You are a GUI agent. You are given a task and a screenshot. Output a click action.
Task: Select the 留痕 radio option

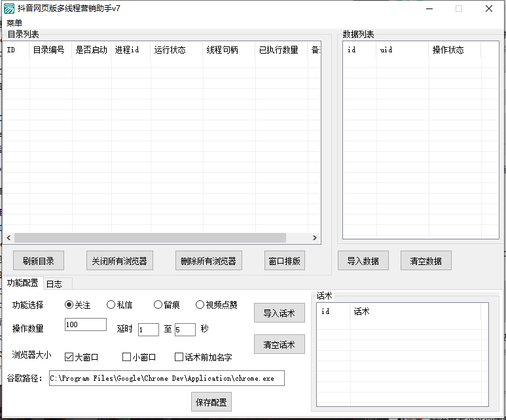pyautogui.click(x=158, y=305)
